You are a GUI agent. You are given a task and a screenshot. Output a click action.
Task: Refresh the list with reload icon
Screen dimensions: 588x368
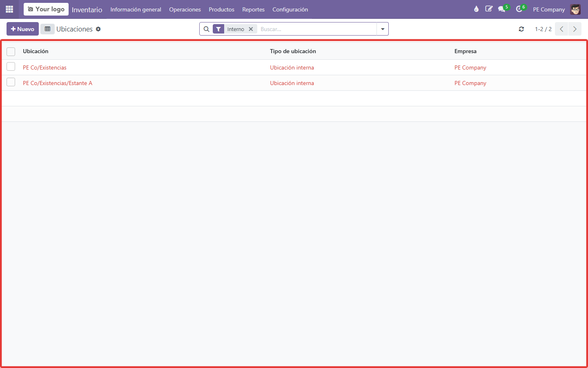(521, 29)
